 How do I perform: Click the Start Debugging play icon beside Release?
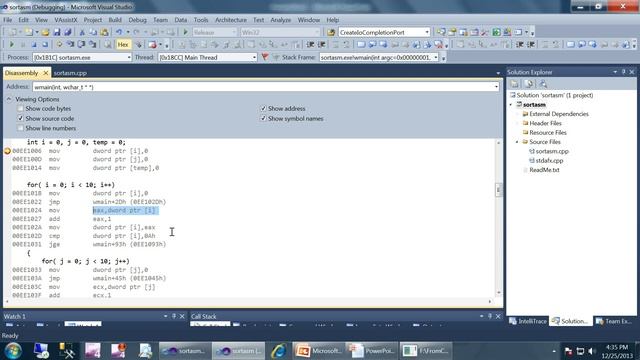click(x=185, y=32)
